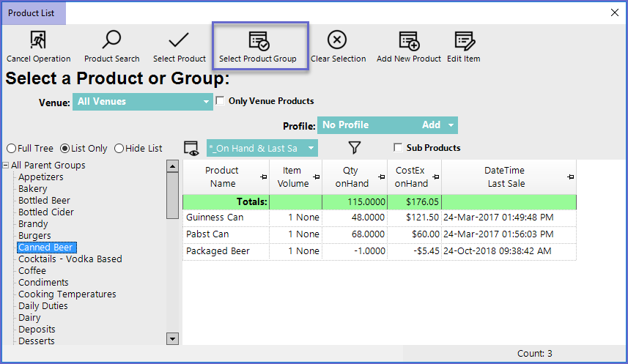Select the Full Tree radio option
Image resolution: width=628 pixels, height=364 pixels.
click(11, 148)
